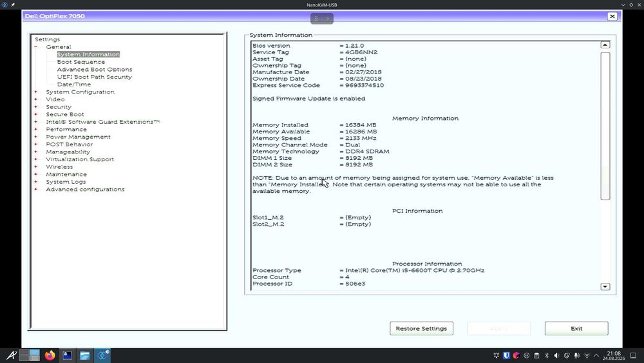The width and height of the screenshot is (644, 363).
Task: Click the system information scroll up arrow
Action: click(605, 44)
